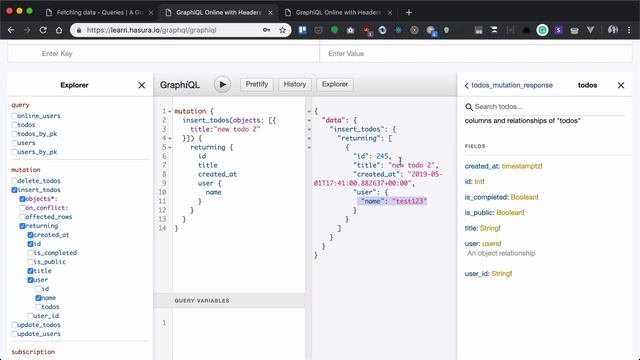Collapse "returning" array in results
Screen dimensions: 640x360
click(x=309, y=138)
